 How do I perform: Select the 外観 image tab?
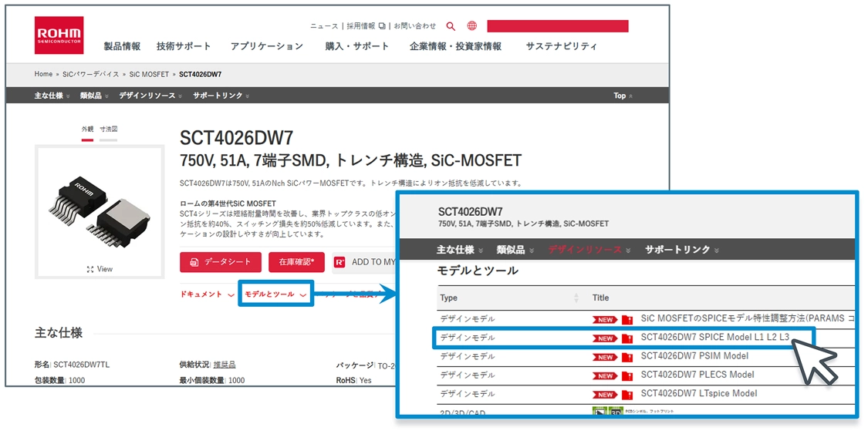[x=87, y=130]
